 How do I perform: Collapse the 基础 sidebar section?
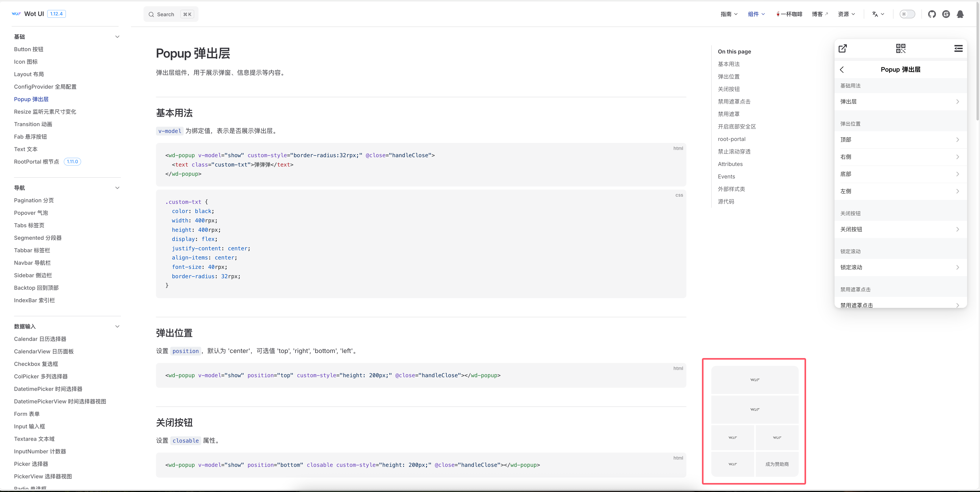click(x=117, y=37)
